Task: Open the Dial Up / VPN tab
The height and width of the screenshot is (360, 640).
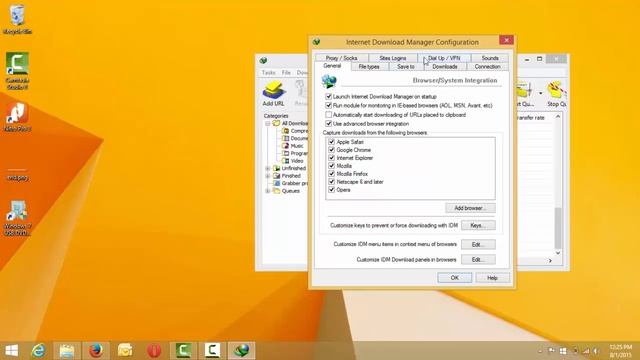Action: [444, 58]
